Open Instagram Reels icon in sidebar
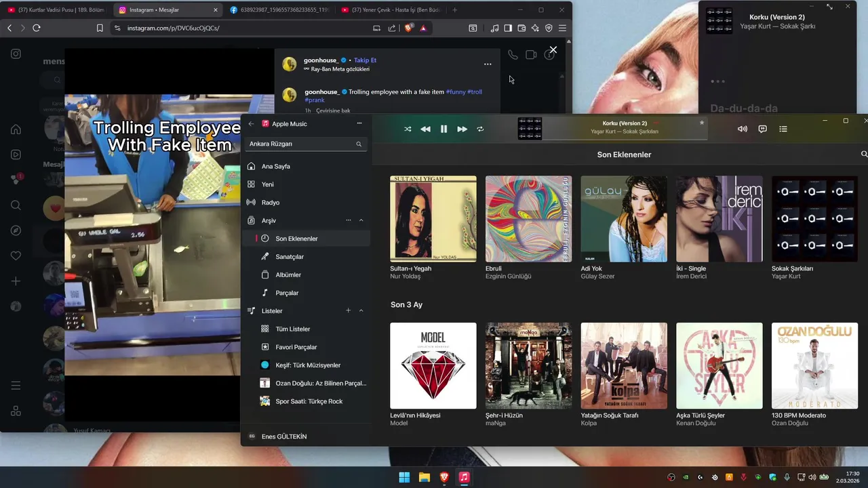The width and height of the screenshot is (868, 488). pyautogui.click(x=16, y=155)
